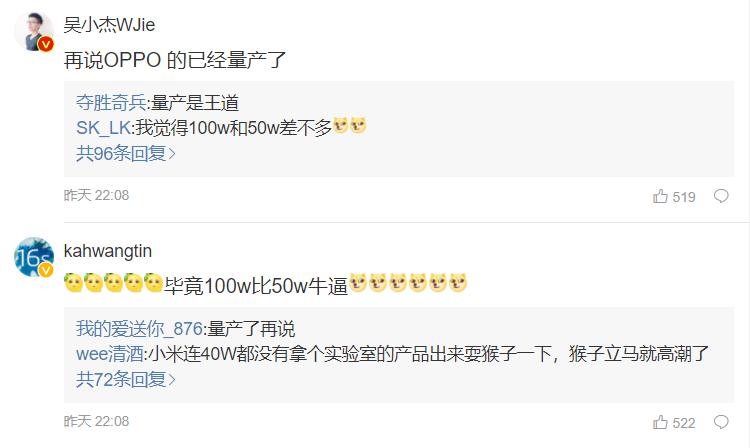Reply via comment bubble on 吴小杰WJie's post

pos(721,196)
